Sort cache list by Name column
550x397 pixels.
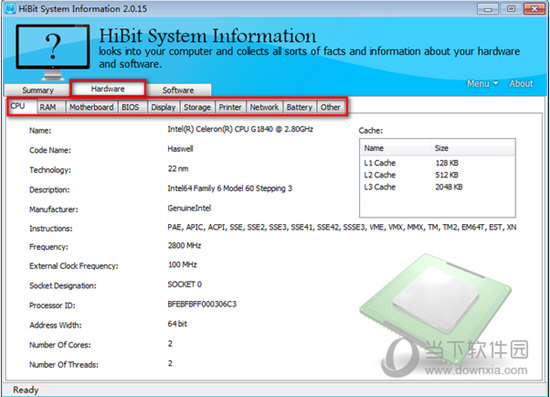pos(395,148)
